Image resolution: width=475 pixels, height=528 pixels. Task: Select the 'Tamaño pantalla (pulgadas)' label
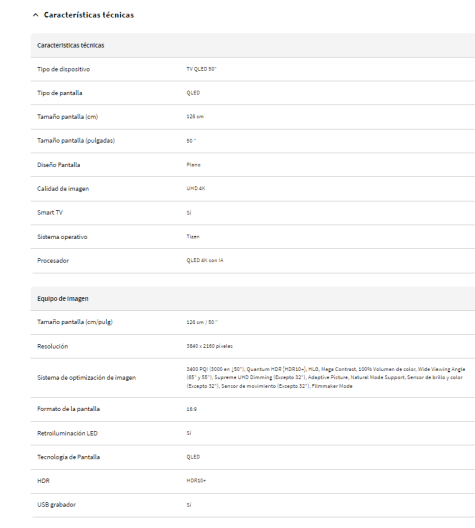(76, 141)
